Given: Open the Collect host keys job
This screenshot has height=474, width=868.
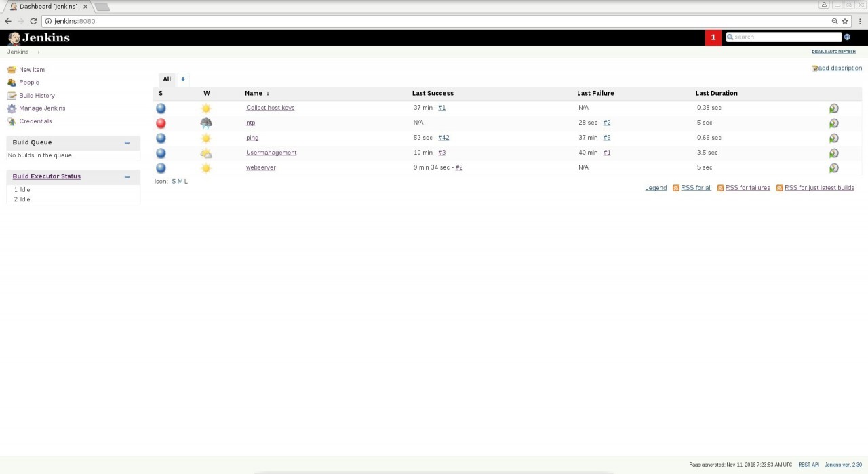Looking at the screenshot, I should [270, 108].
